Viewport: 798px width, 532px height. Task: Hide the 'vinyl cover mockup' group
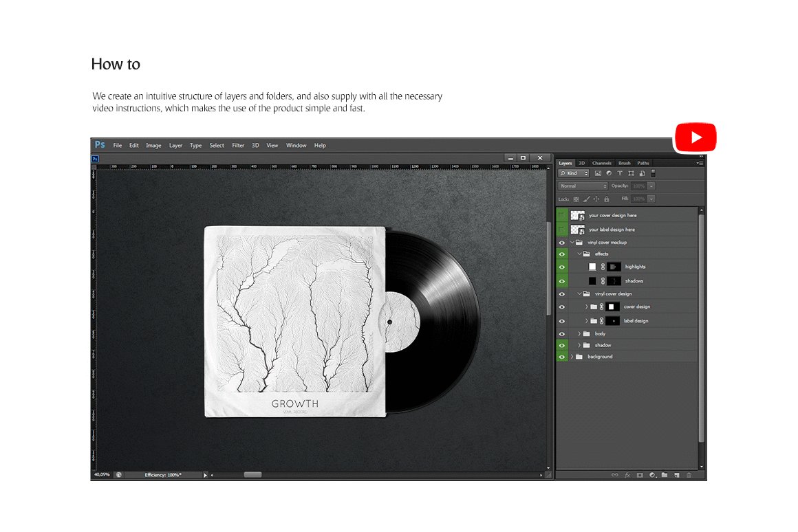(x=562, y=243)
